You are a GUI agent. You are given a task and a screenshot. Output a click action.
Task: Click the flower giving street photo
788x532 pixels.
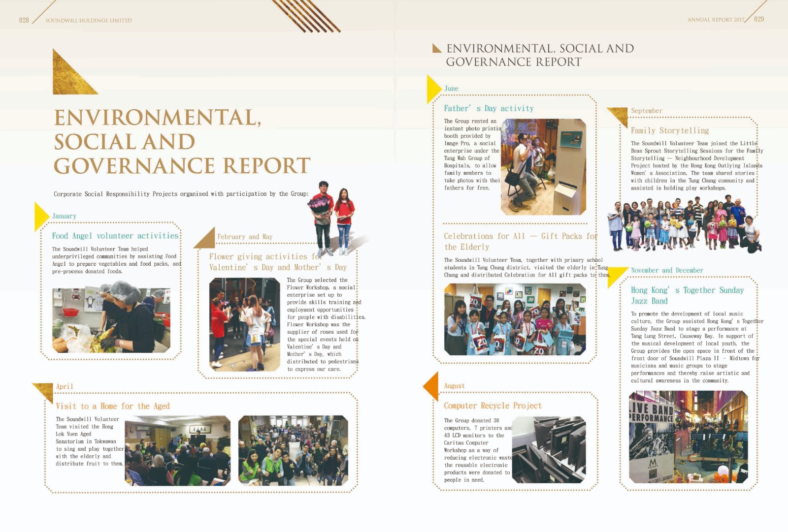(245, 324)
